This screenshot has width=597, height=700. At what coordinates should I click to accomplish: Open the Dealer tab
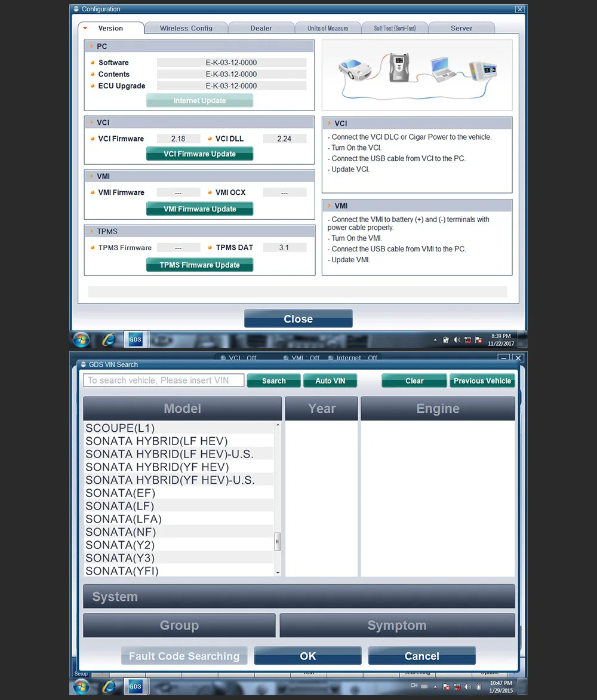click(261, 28)
